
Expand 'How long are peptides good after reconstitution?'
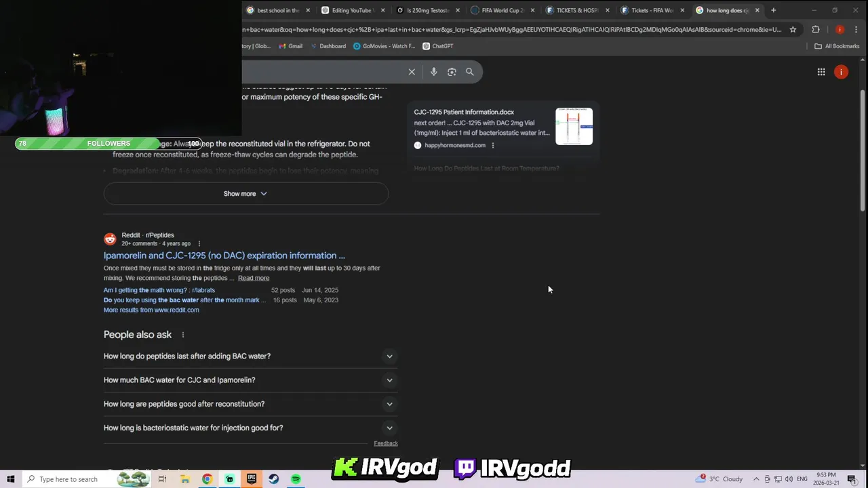(250, 404)
